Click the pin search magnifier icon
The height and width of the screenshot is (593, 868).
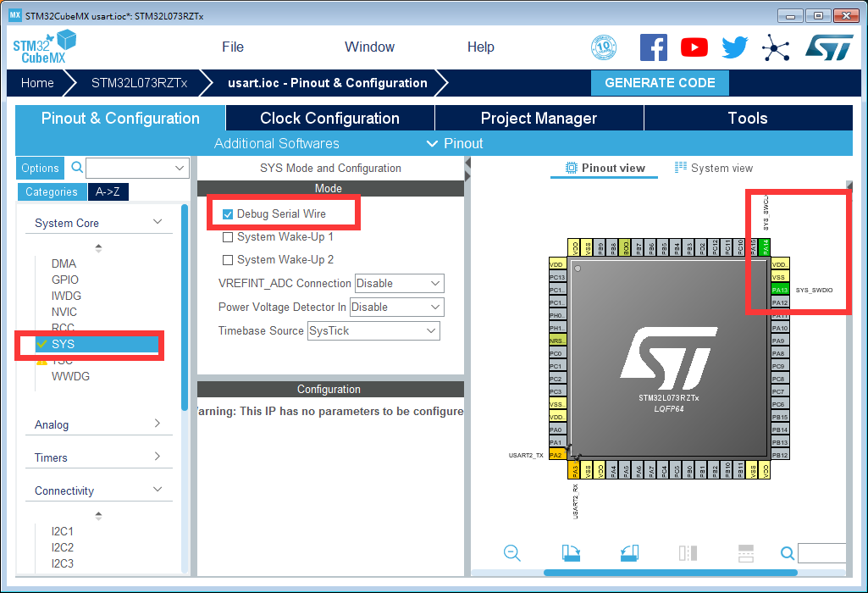point(788,552)
